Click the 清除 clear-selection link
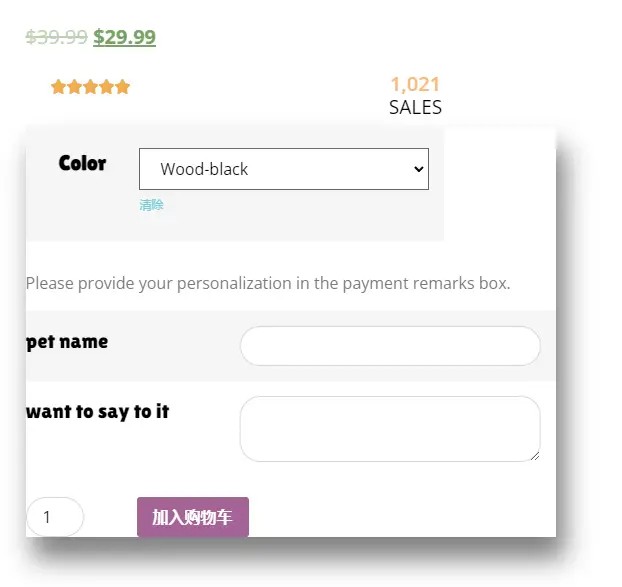Viewport: 622px width, 587px height. click(151, 205)
